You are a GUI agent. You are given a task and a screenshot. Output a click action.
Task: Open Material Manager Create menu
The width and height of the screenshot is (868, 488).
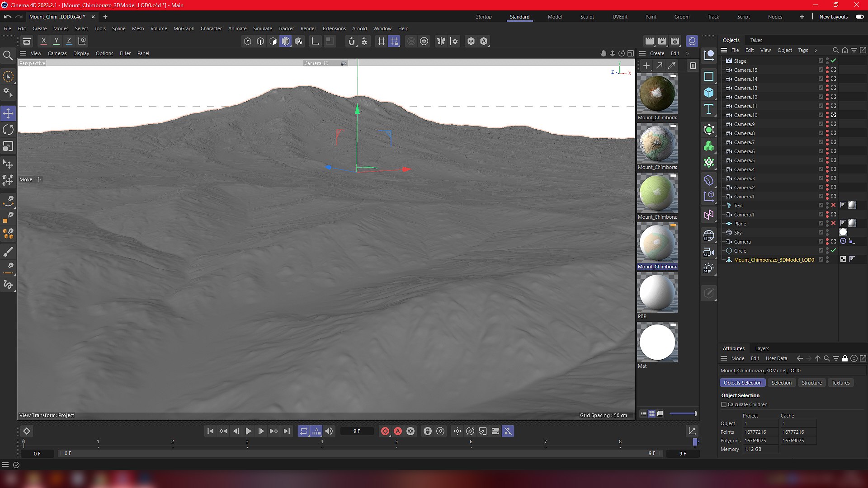click(x=657, y=53)
